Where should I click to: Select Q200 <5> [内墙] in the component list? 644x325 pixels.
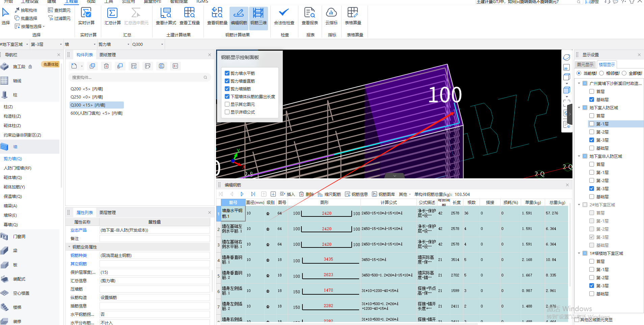click(87, 89)
